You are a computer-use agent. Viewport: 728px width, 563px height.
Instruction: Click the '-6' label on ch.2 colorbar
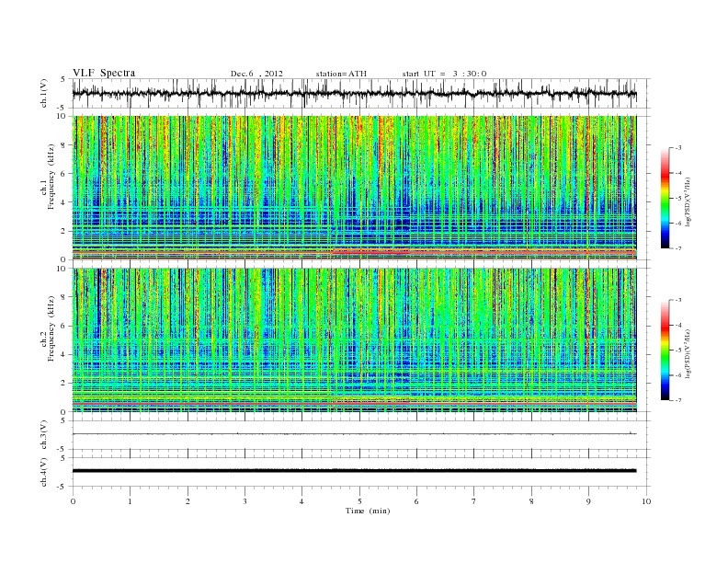point(678,374)
